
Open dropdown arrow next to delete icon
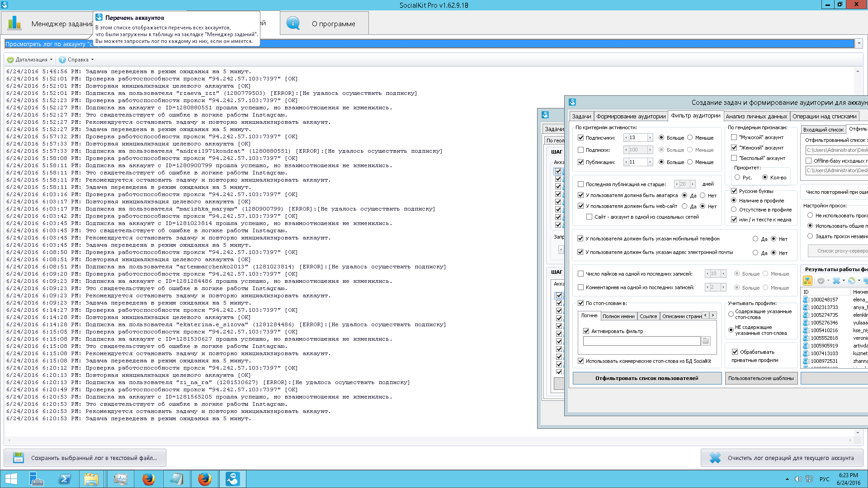point(844,281)
